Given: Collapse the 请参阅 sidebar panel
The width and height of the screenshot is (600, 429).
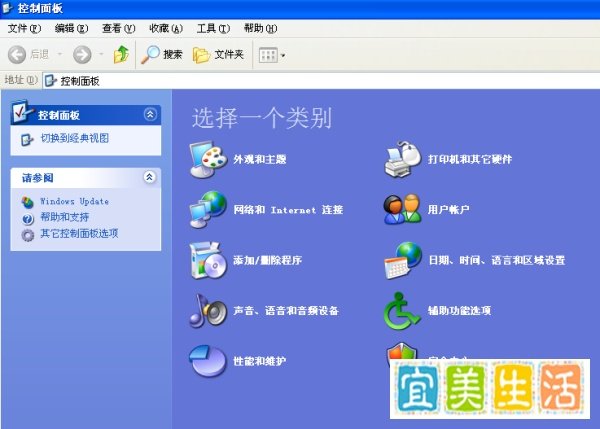Looking at the screenshot, I should [x=150, y=177].
